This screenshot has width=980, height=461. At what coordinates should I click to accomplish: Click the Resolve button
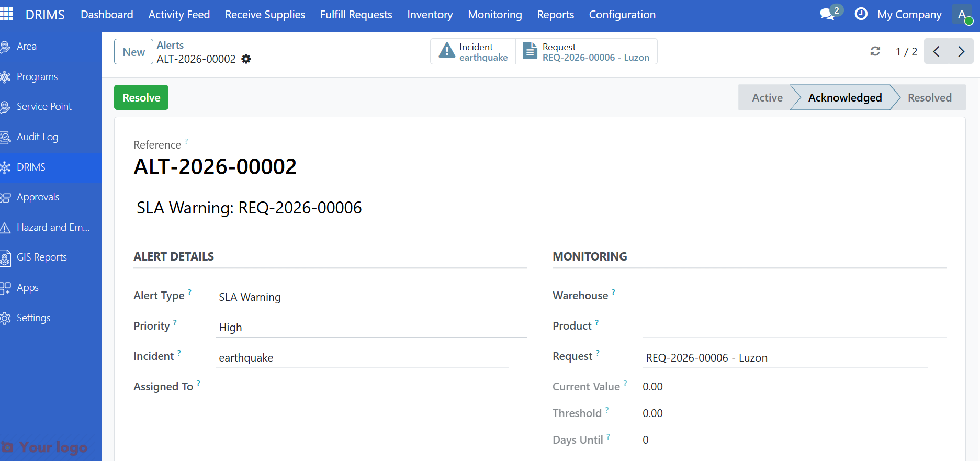pyautogui.click(x=141, y=97)
